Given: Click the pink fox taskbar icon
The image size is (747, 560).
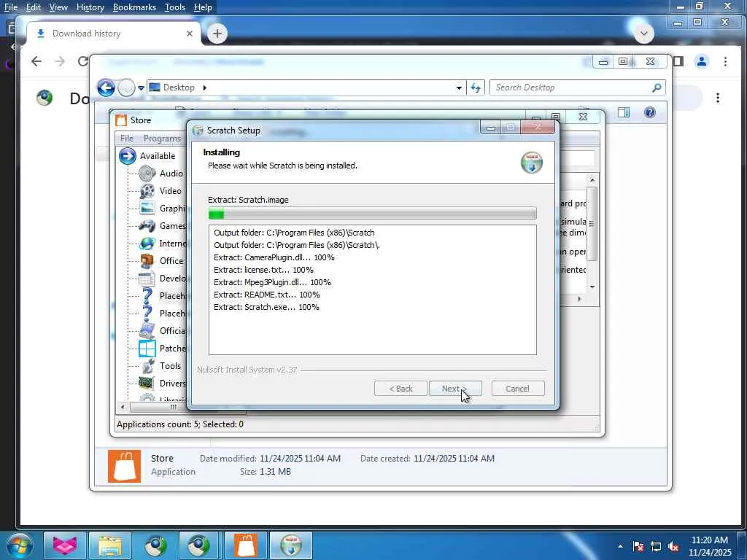Looking at the screenshot, I should (65, 545).
